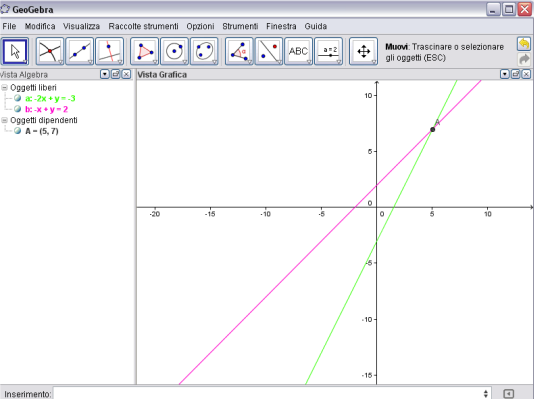The image size is (538, 399).
Task: Open Vista Grafica style bar dropdown
Action: (504, 74)
